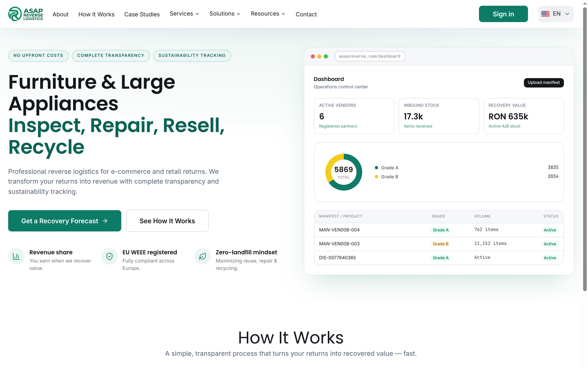Click the yellow Grade B legend dot

376,176
